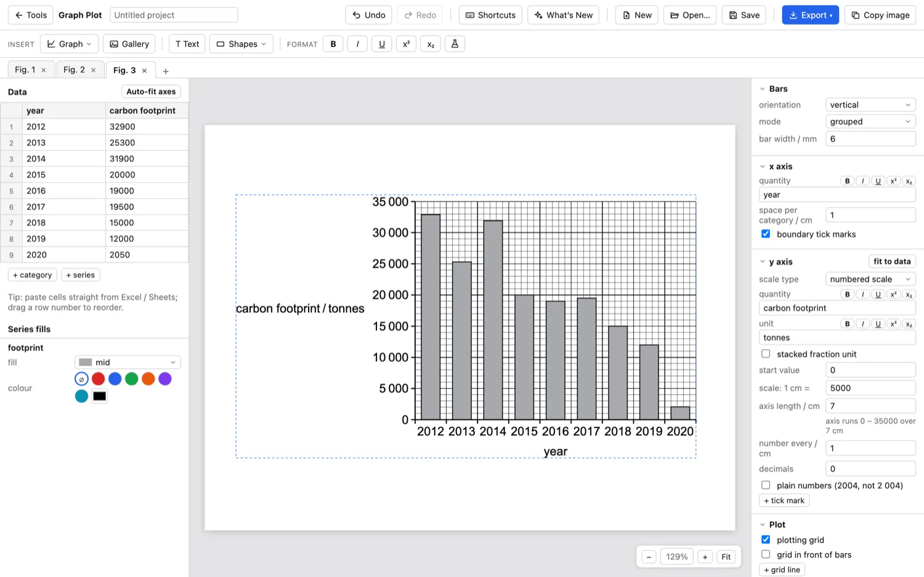924x577 pixels.
Task: Click fit to data for y axis
Action: (x=892, y=261)
